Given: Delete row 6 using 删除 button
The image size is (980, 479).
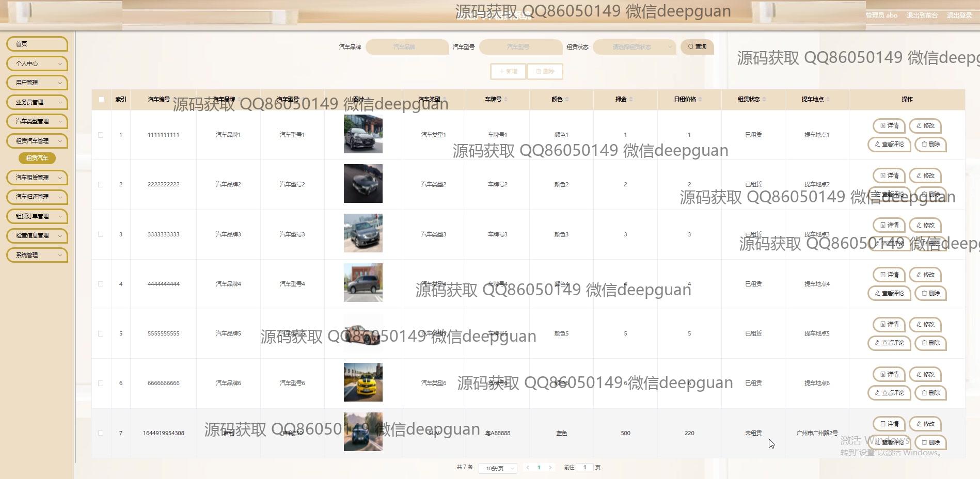Looking at the screenshot, I should coord(930,393).
